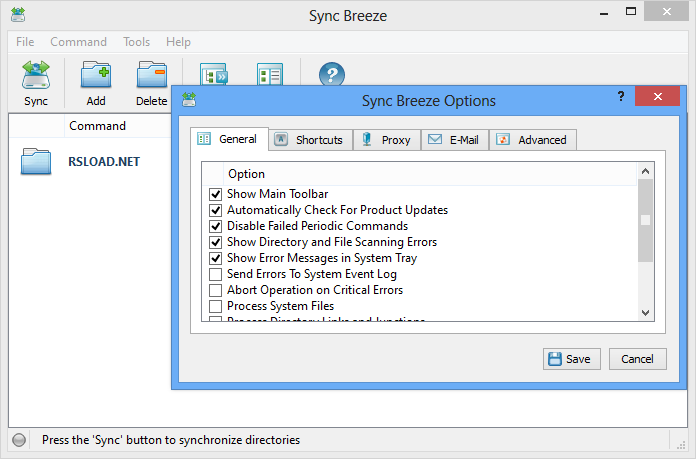
Task: Click status text 'Press the 'Sync' button'
Action: pyautogui.click(x=171, y=440)
